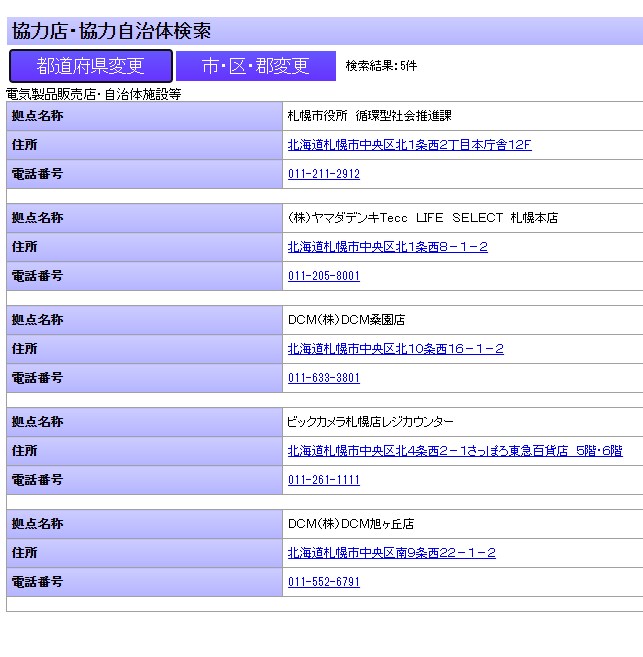Select the 札幌市役所 循環型社会推進課 name cell
Viewport: 643px width, 657px height.
[x=368, y=116]
